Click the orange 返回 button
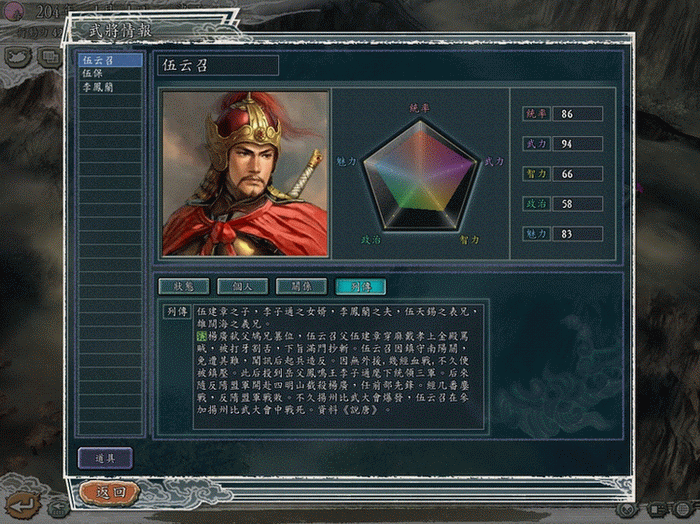 110,493
